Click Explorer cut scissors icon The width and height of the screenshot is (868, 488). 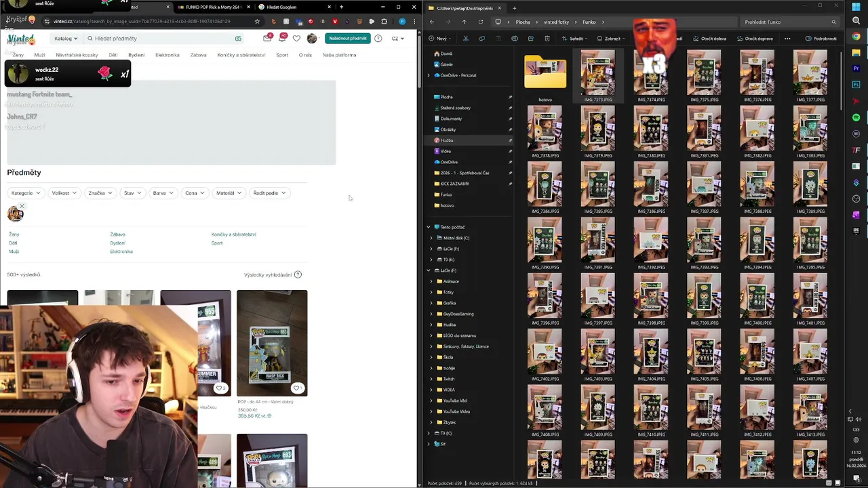coord(465,39)
